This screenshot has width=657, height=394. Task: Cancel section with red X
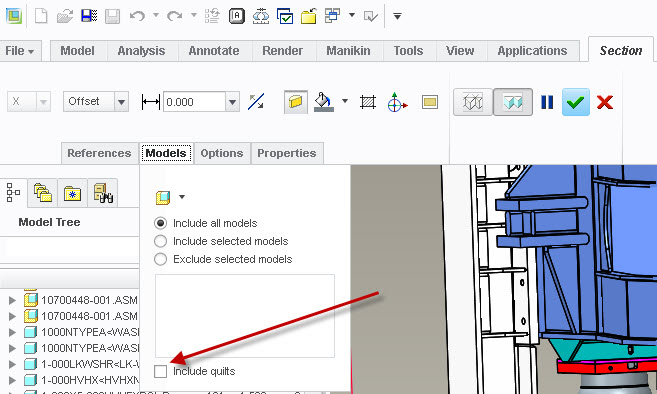605,102
